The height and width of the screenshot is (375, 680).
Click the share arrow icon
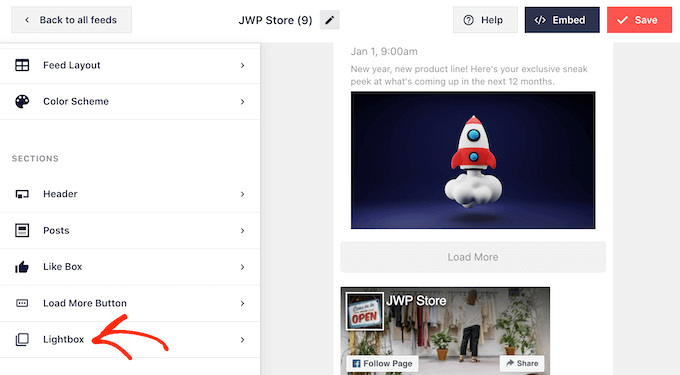coord(510,363)
